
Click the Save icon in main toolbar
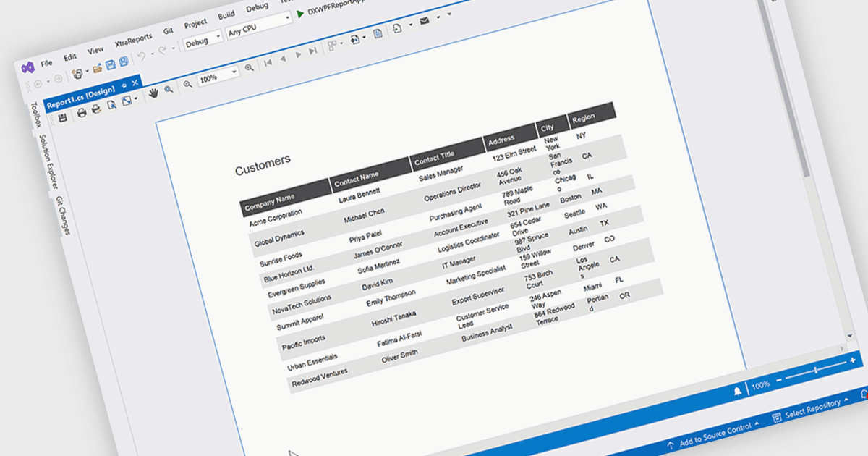[110, 64]
